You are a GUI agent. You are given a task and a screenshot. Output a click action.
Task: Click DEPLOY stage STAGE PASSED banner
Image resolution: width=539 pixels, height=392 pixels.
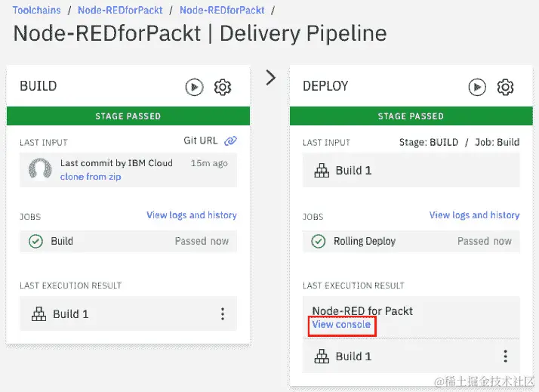[x=411, y=116]
